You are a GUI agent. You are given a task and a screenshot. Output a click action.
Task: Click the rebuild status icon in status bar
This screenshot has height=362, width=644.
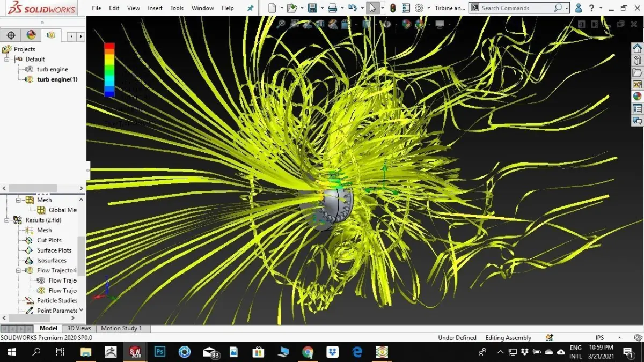coord(549,338)
